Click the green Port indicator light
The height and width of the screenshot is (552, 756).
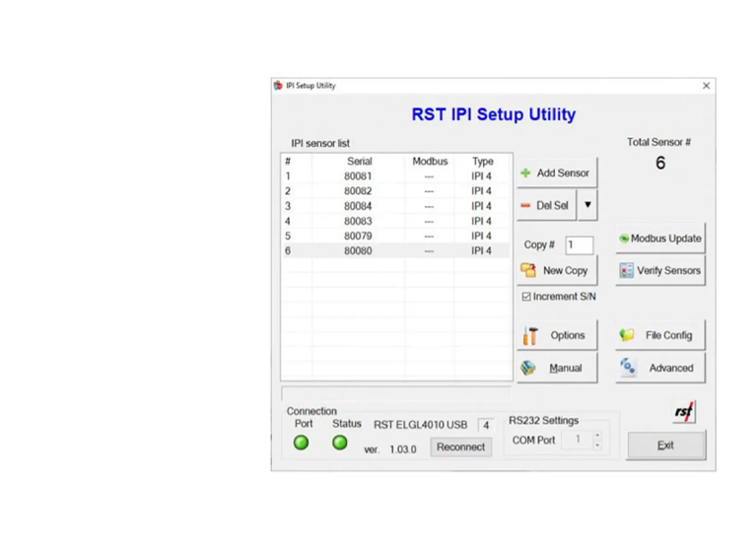pos(302,442)
